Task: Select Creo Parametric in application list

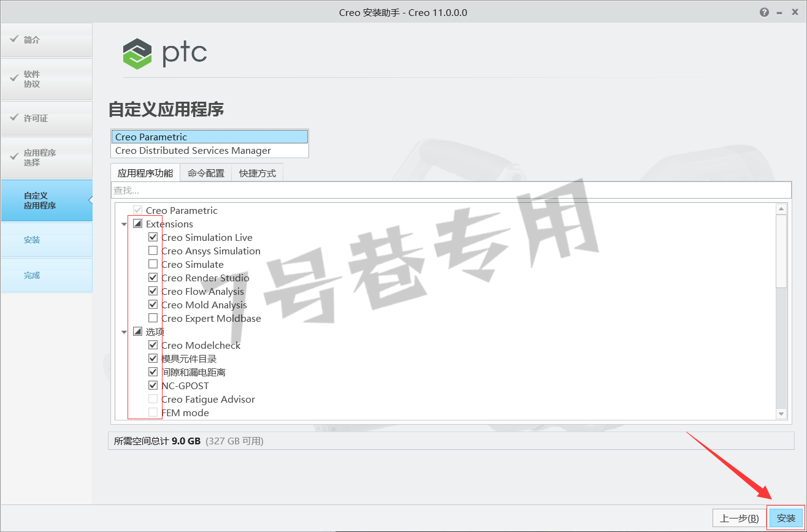Action: tap(210, 137)
